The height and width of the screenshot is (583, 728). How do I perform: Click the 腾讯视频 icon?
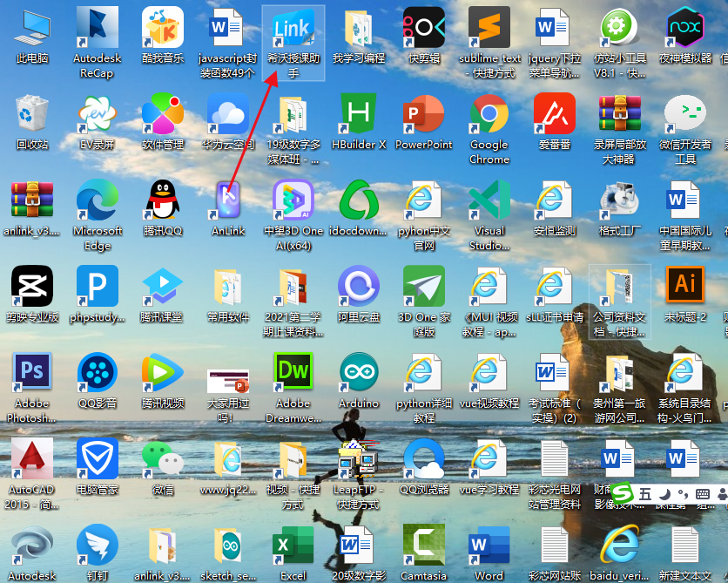coord(163,373)
